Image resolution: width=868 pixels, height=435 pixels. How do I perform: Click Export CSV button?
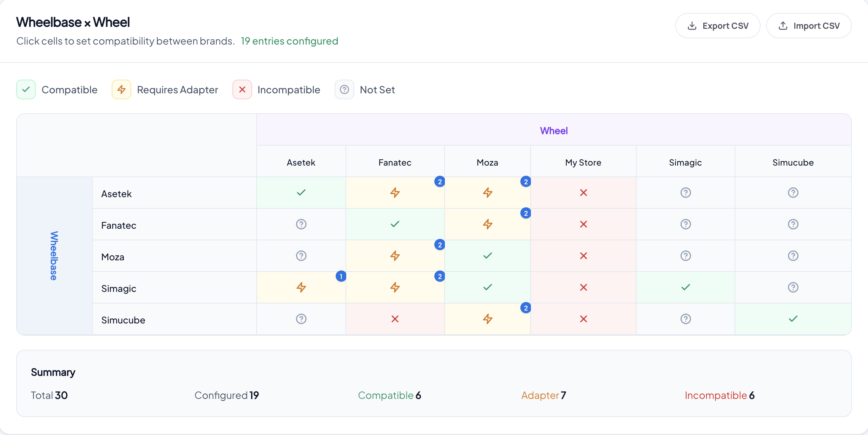click(x=718, y=26)
